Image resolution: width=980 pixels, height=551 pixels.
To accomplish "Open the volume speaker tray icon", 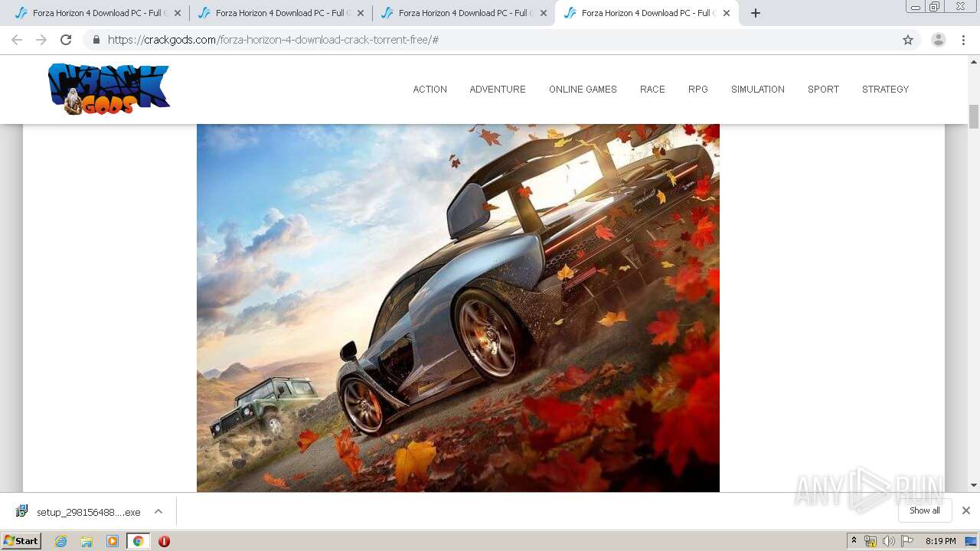I will tap(888, 541).
